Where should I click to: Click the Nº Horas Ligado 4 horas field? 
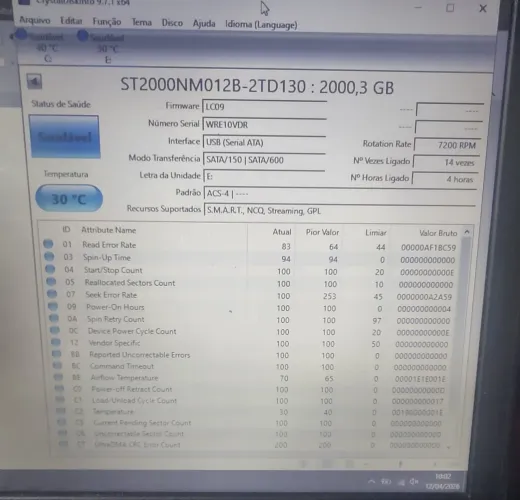pos(445,179)
